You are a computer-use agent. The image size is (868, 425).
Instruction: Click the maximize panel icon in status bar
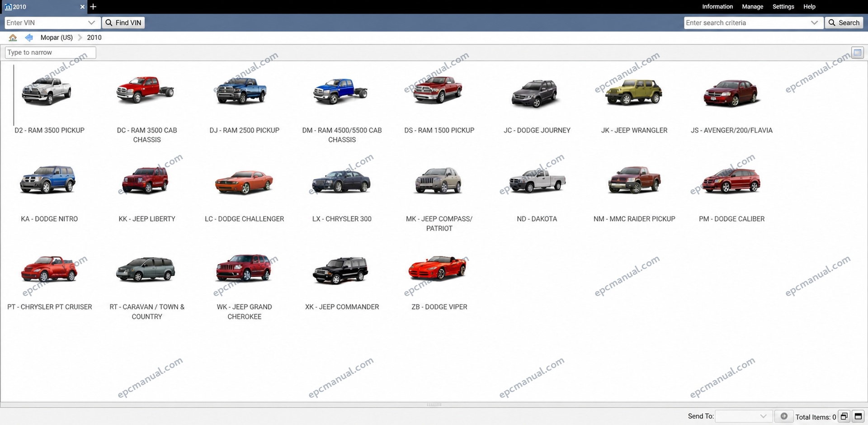tap(858, 416)
